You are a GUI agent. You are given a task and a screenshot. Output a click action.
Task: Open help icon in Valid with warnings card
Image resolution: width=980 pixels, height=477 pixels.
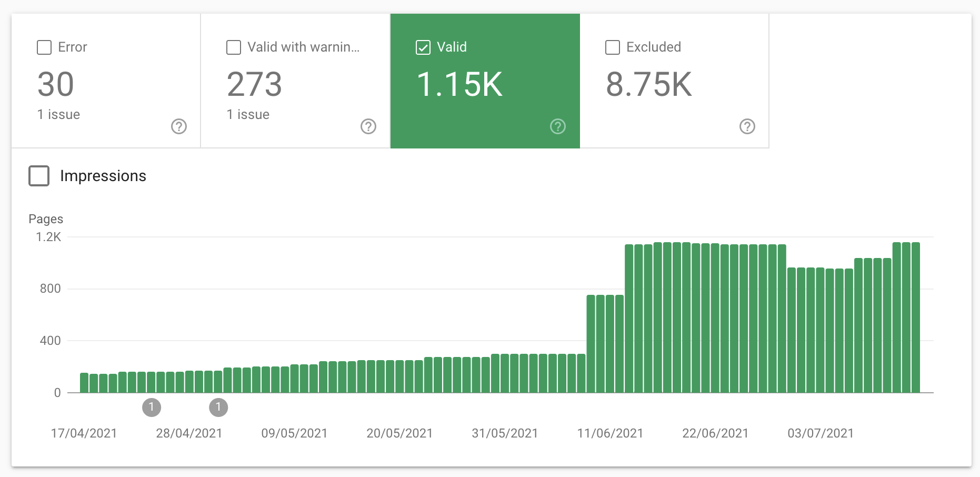coord(368,126)
